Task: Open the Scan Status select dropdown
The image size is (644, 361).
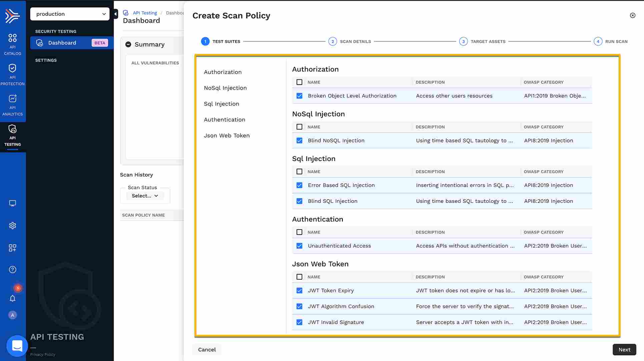Action: click(x=145, y=196)
